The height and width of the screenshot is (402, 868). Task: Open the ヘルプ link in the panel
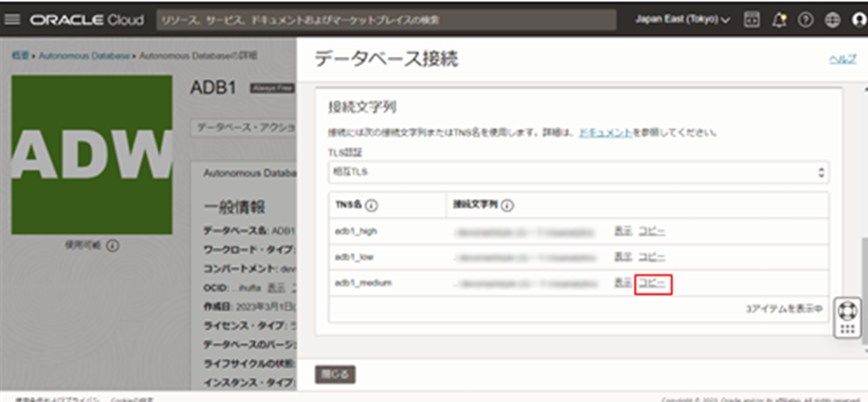843,60
